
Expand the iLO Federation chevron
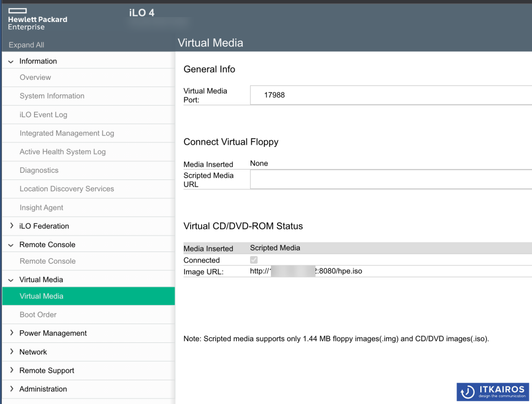12,226
